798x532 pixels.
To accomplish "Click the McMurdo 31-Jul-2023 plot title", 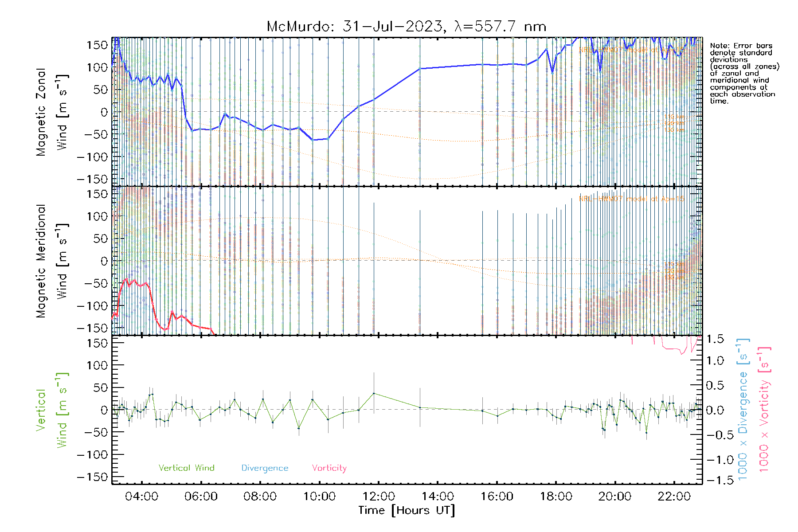I will [406, 27].
